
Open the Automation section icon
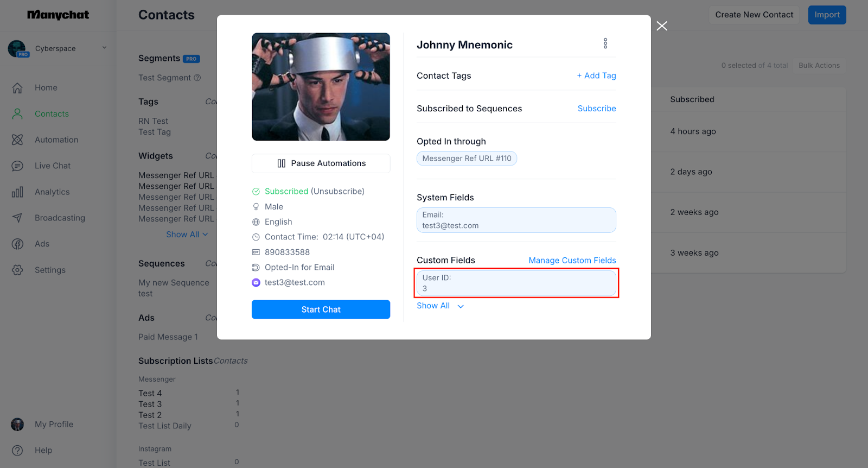coord(17,140)
